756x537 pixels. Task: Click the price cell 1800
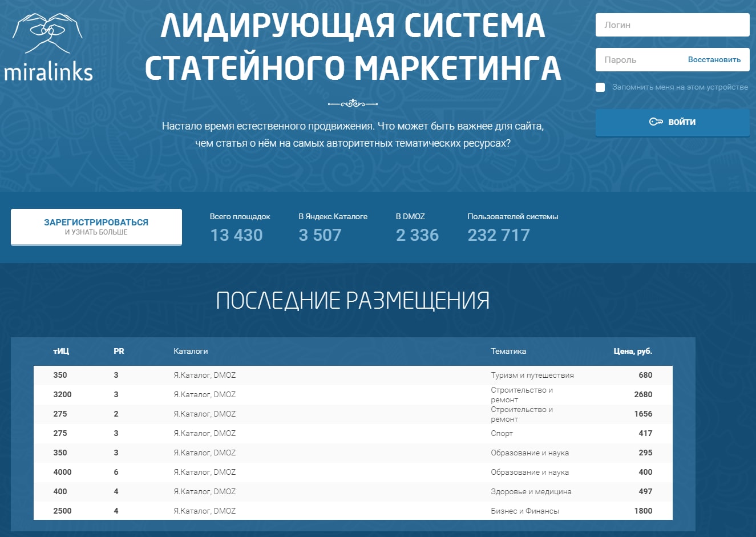tap(643, 511)
